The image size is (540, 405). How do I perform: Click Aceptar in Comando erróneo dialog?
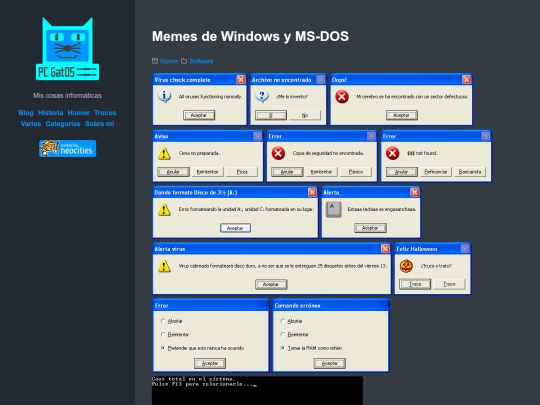(330, 363)
